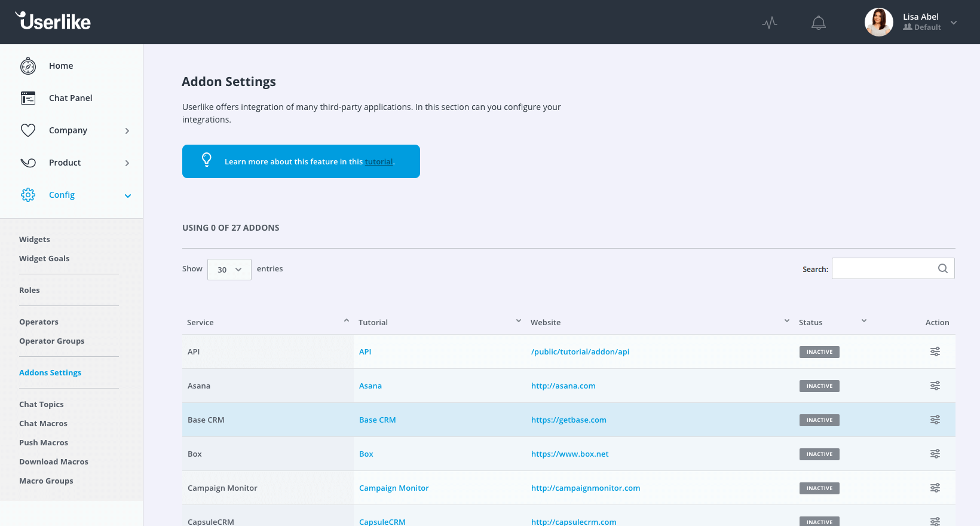Open Operator Groups

pos(52,341)
